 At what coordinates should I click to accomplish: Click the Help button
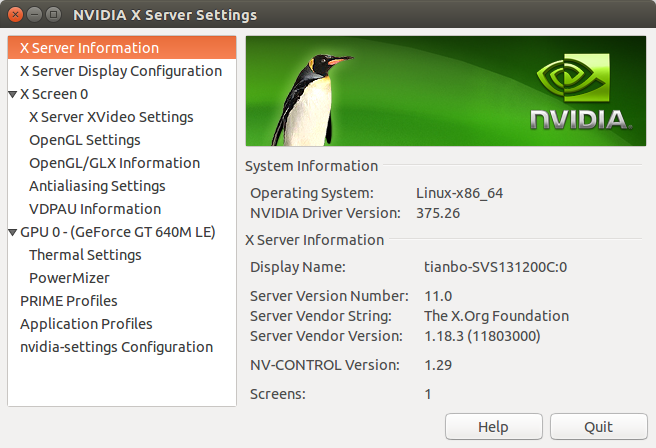[494, 427]
